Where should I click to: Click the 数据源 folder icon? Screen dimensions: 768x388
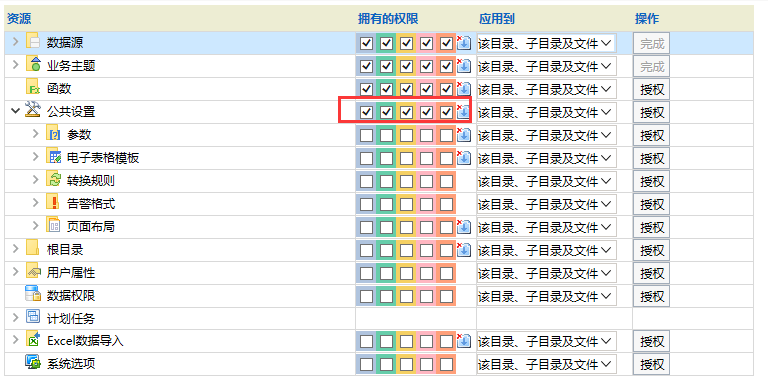pos(33,41)
